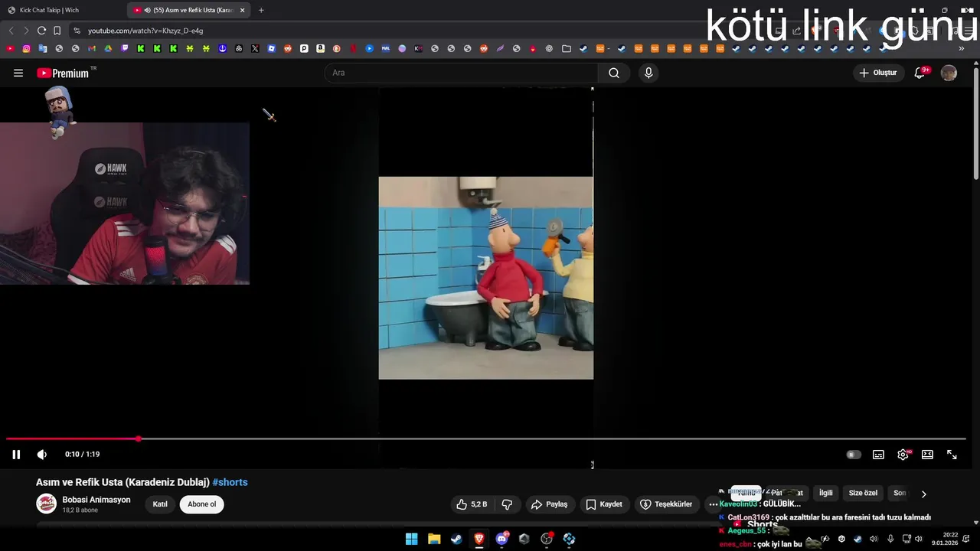980x551 pixels.
Task: Open the Twitch bookmark
Action: (x=124, y=48)
